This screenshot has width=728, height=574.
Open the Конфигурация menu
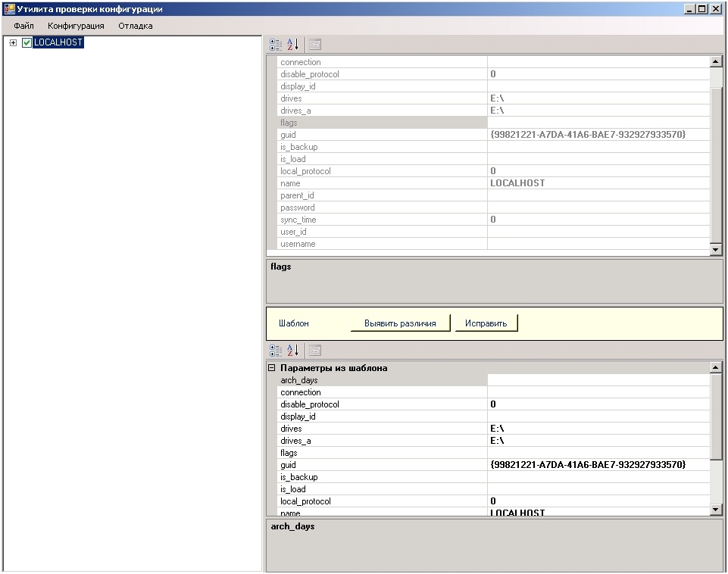[x=76, y=26]
